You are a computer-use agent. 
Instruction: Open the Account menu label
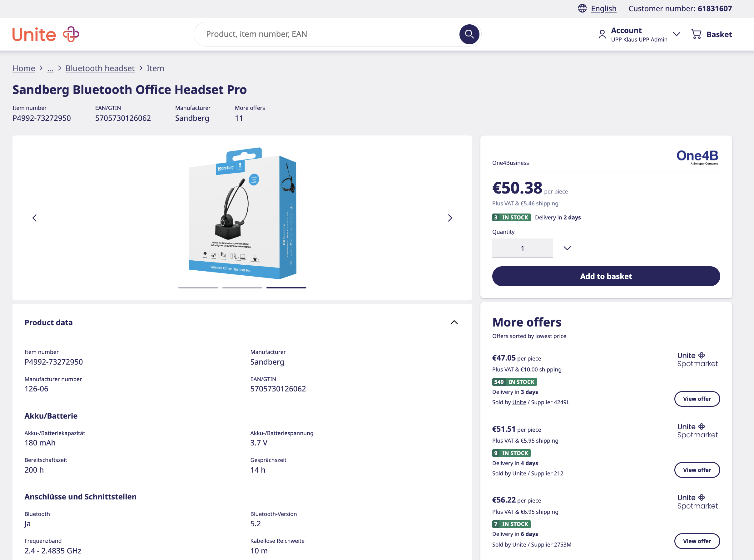626,31
